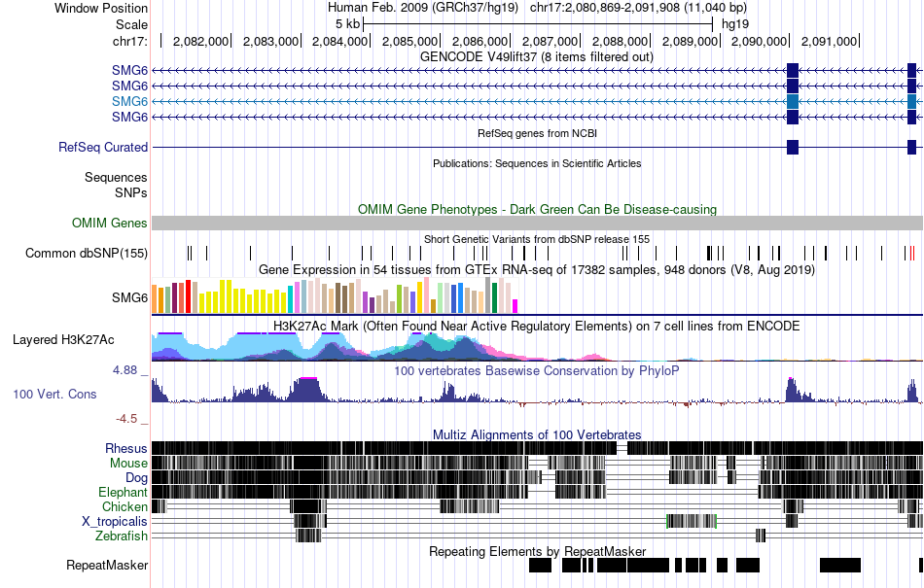Screen dimensions: 924x588
Task: Click the light blue SMG6 transcript label
Action: tap(129, 101)
